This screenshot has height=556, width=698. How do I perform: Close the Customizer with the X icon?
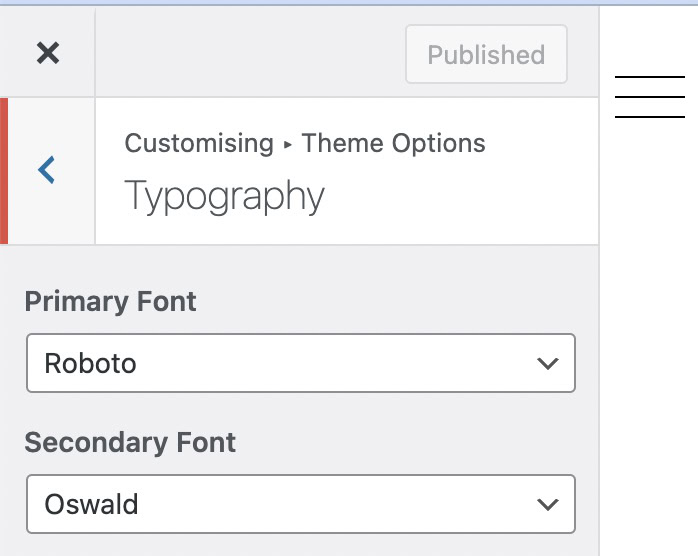coord(47,53)
